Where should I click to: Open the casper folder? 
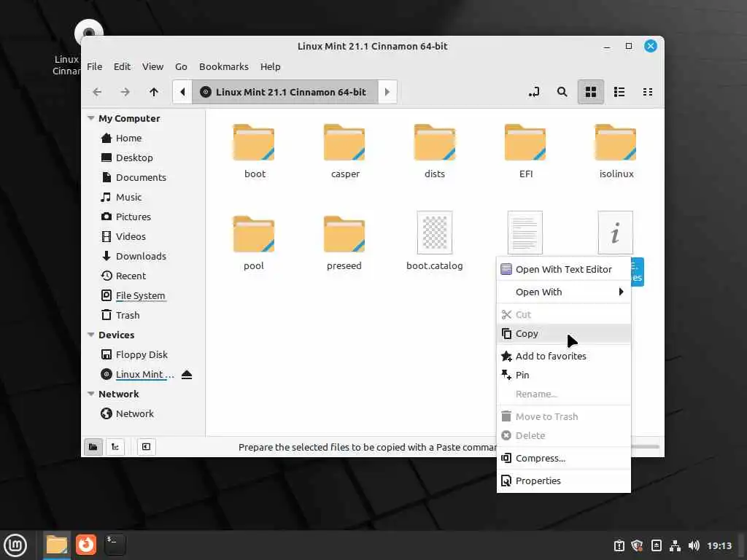click(x=344, y=152)
